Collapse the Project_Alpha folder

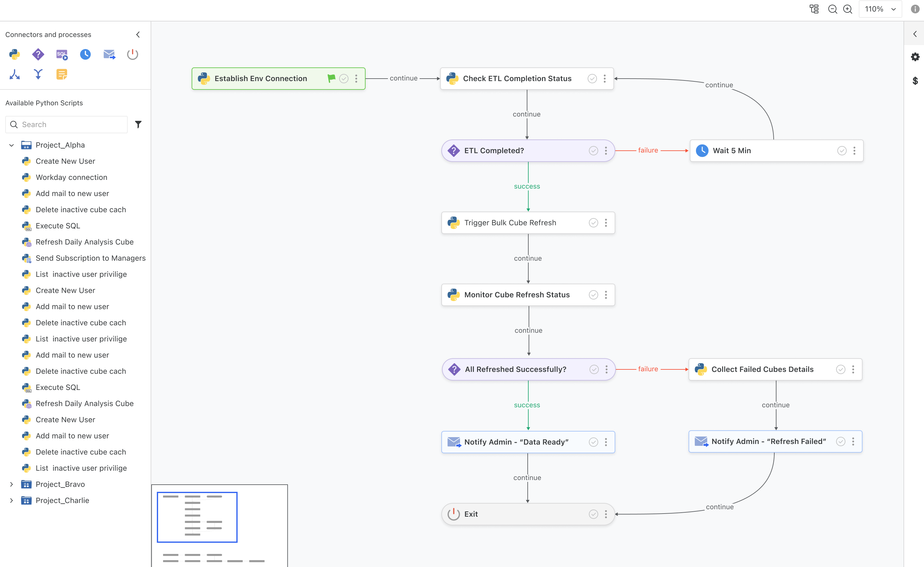pyautogui.click(x=11, y=145)
